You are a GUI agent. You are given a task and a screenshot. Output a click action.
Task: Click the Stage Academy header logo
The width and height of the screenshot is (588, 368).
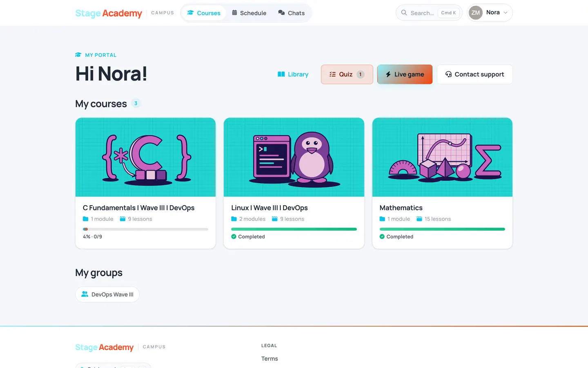pyautogui.click(x=109, y=13)
